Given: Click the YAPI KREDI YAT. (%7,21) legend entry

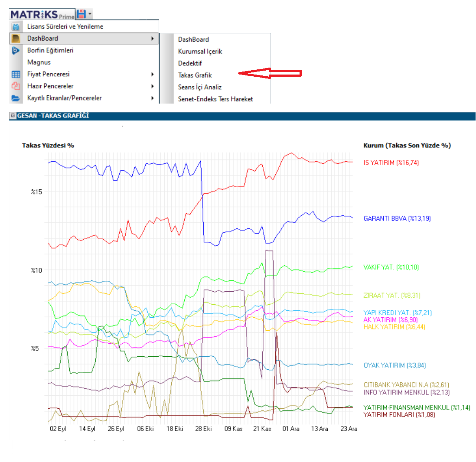Looking at the screenshot, I should coord(398,312).
